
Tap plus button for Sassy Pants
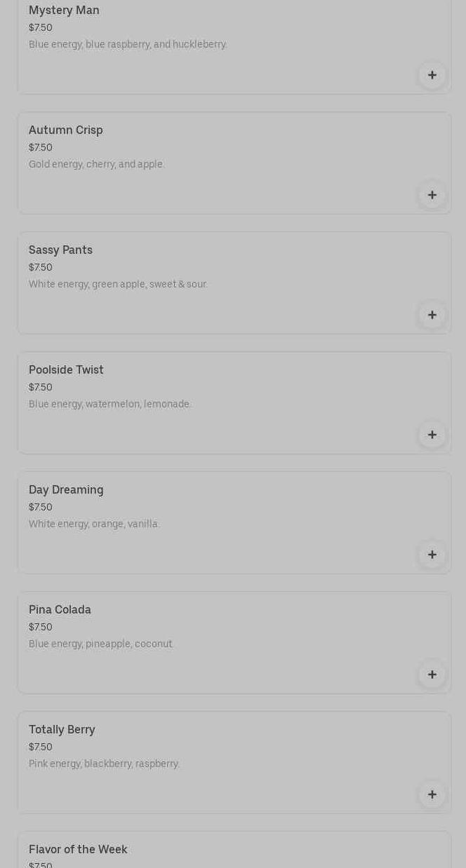pyautogui.click(x=432, y=315)
